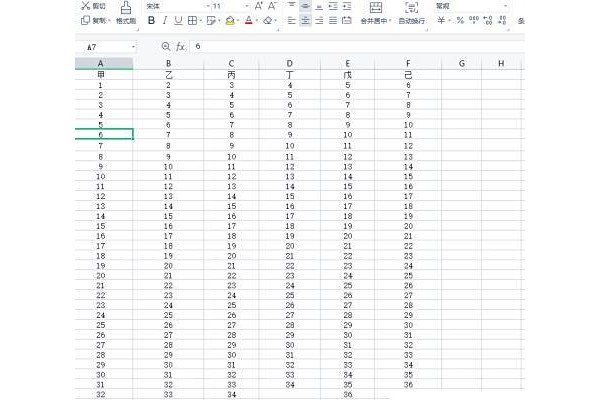Open the font color dropdown arrow
600x400 pixels.
coord(256,21)
